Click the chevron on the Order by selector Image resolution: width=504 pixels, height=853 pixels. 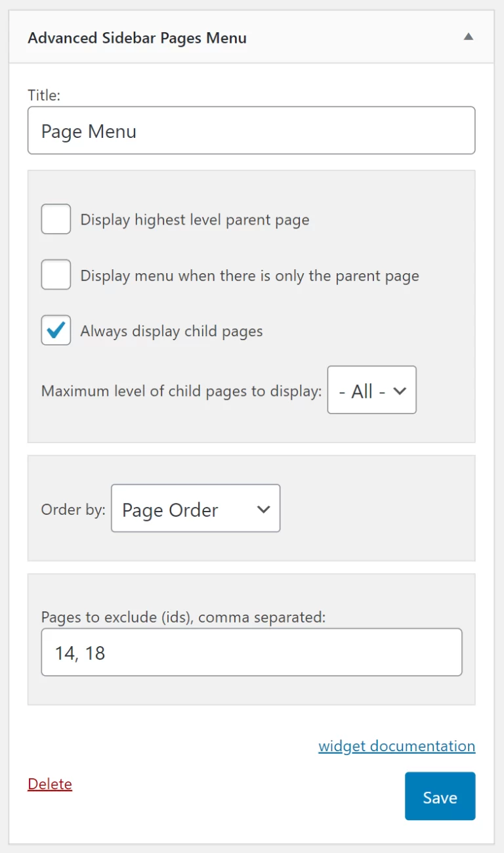pyautogui.click(x=262, y=509)
